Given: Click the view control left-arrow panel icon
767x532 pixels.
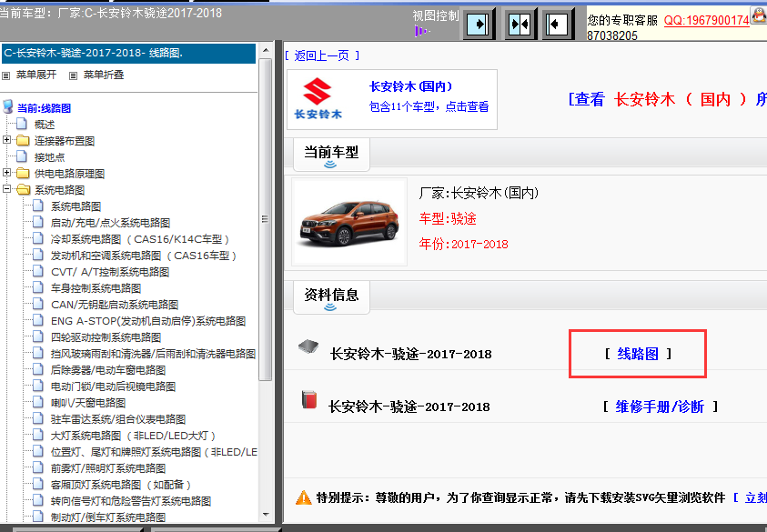Looking at the screenshot, I should click(557, 24).
